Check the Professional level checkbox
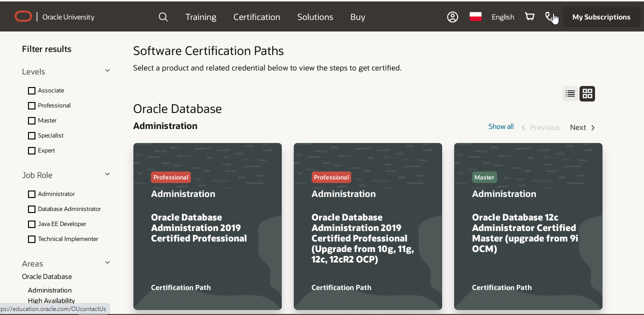644x315 pixels. pos(32,105)
